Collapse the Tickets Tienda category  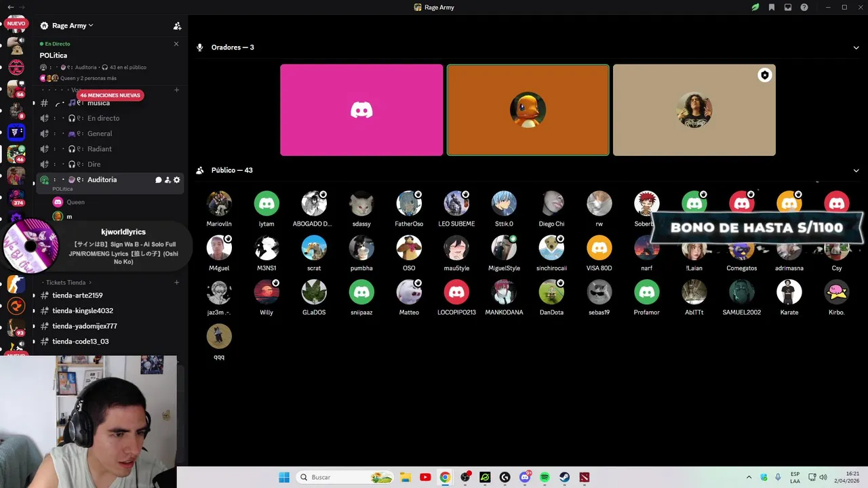click(68, 282)
